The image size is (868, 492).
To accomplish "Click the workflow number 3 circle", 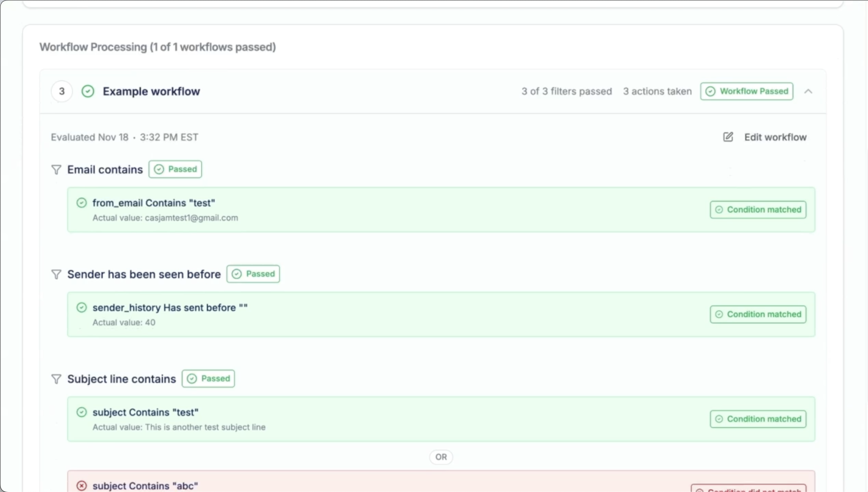I will tap(62, 91).
